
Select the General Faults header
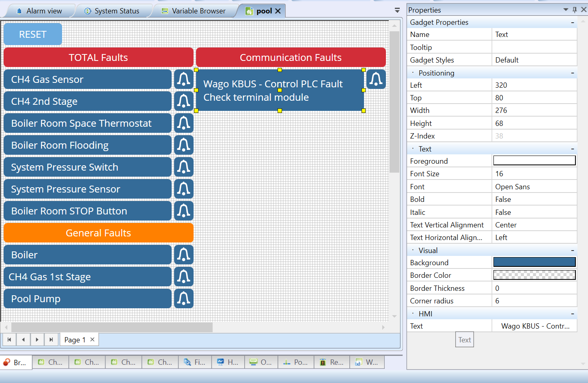99,233
